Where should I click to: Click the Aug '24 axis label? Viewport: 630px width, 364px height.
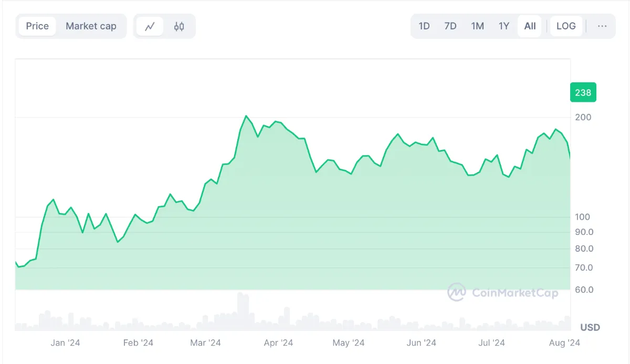(565, 343)
